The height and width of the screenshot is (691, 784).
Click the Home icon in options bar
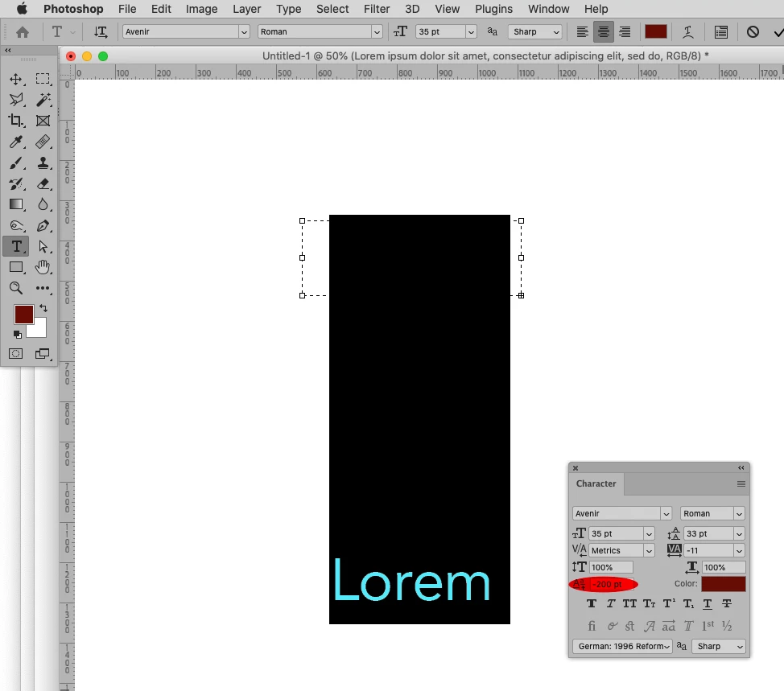[23, 32]
